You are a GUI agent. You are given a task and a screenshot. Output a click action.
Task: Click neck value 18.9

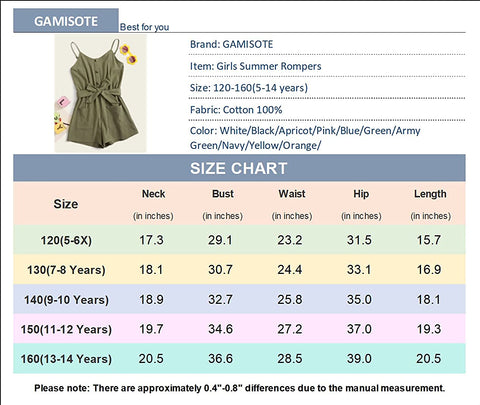[x=151, y=299]
